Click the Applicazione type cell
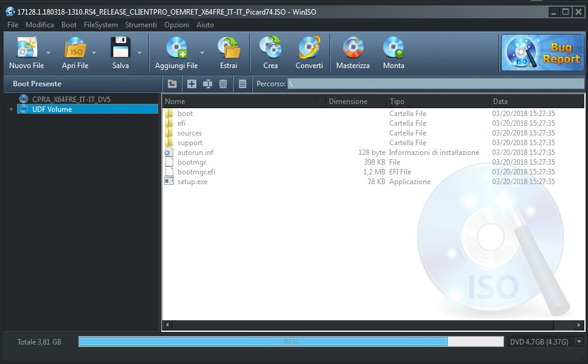 tap(410, 182)
